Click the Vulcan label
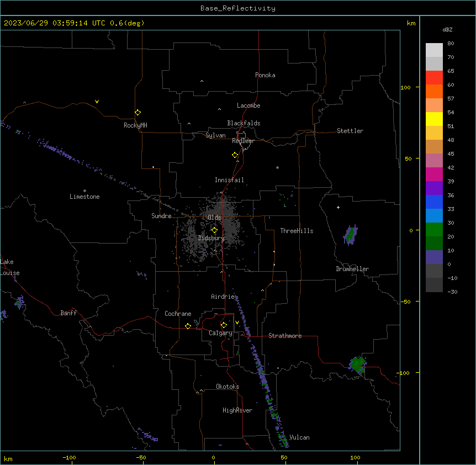This screenshot has height=465, width=476. tap(299, 437)
